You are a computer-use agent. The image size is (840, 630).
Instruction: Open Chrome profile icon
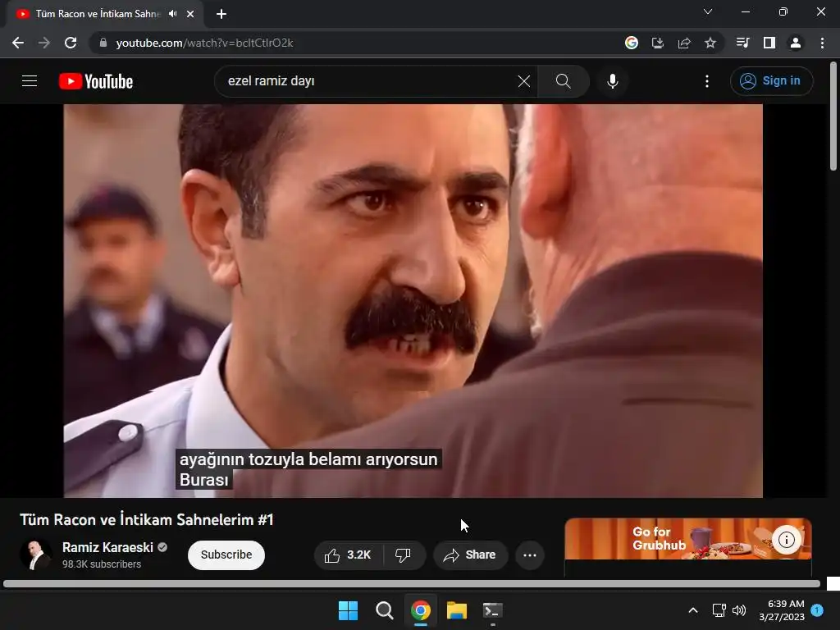796,43
